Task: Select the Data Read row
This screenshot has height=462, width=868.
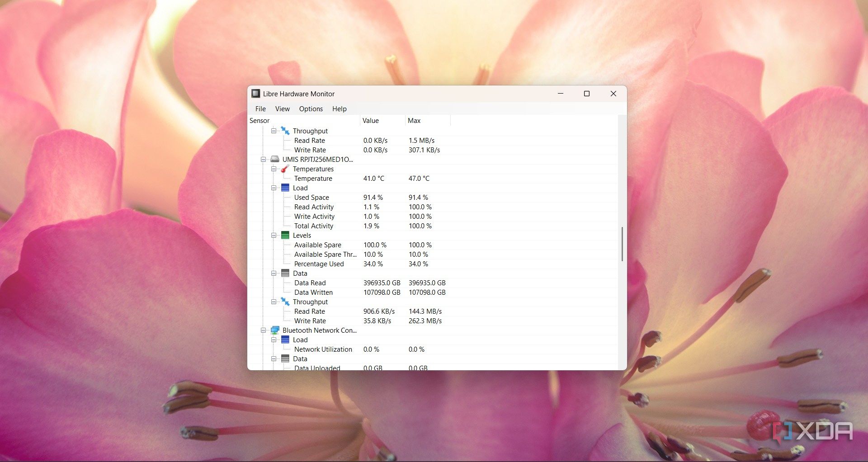Action: (x=433, y=283)
